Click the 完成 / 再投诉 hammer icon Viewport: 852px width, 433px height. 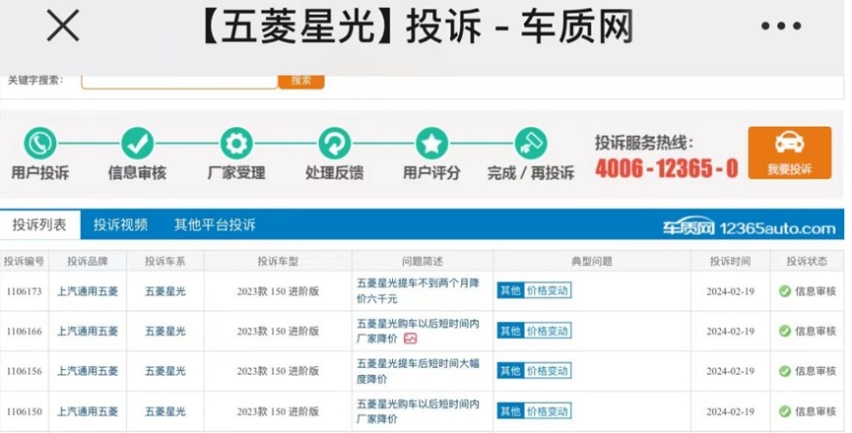530,143
